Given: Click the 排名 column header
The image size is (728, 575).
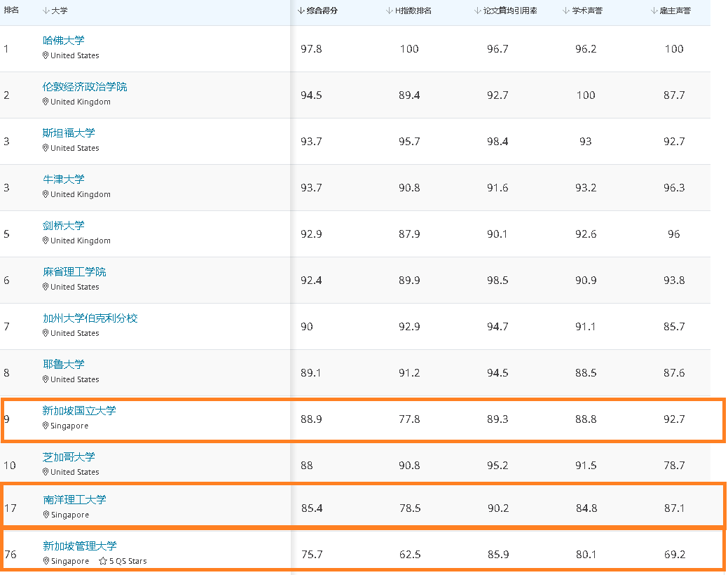Looking at the screenshot, I should tap(11, 11).
